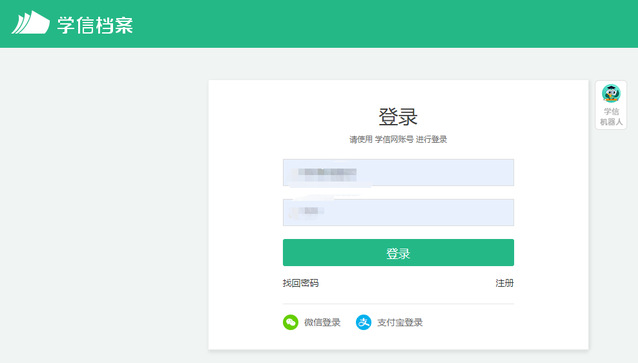The image size is (638, 363).
Task: Go to the 注册 registration link
Action: tap(505, 283)
